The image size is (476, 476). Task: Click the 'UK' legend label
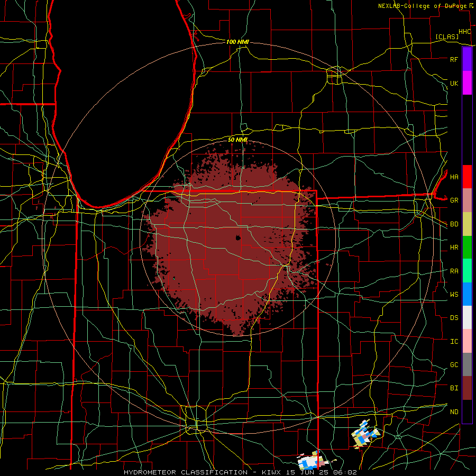(x=454, y=83)
